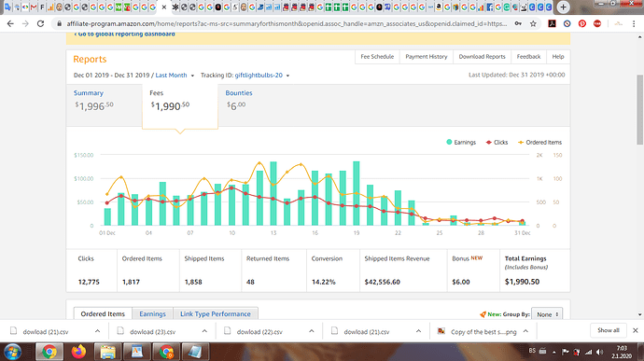Open Chrome's three-dot menu

tap(634, 24)
